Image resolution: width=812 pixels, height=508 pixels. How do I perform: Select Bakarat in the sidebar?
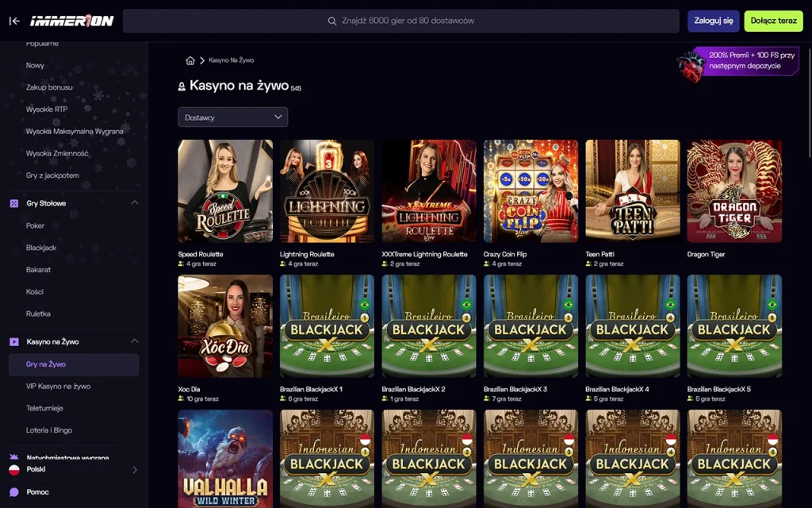pos(38,270)
